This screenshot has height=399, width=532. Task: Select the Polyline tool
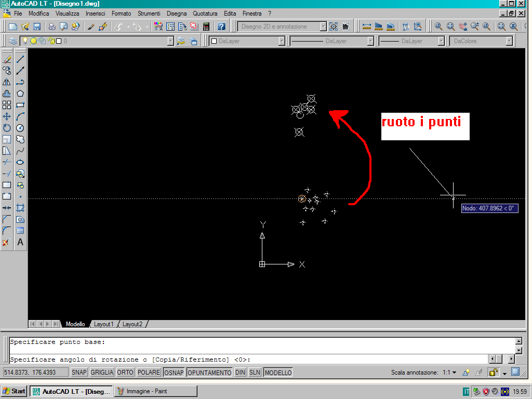[20, 82]
